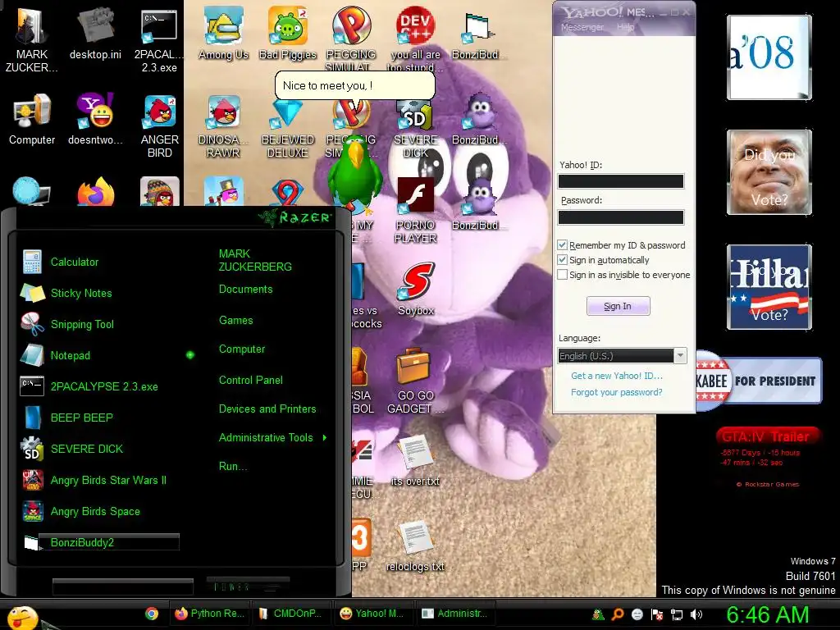This screenshot has height=630, width=840.
Task: Toggle Remember my ID & password checkbox
Action: 562,244
